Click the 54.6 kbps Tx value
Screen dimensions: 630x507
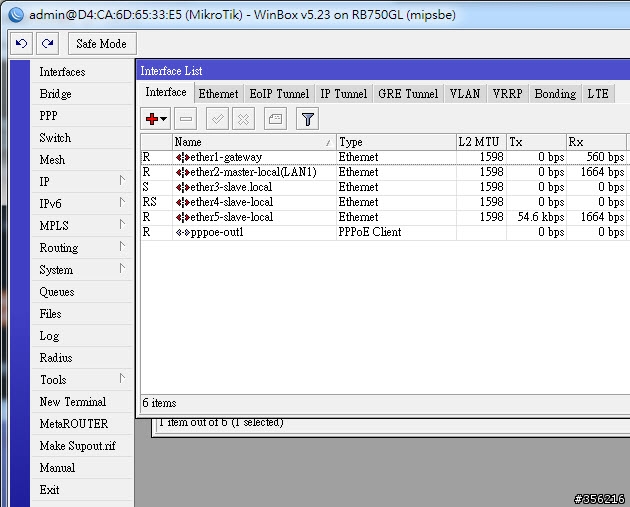[541, 217]
